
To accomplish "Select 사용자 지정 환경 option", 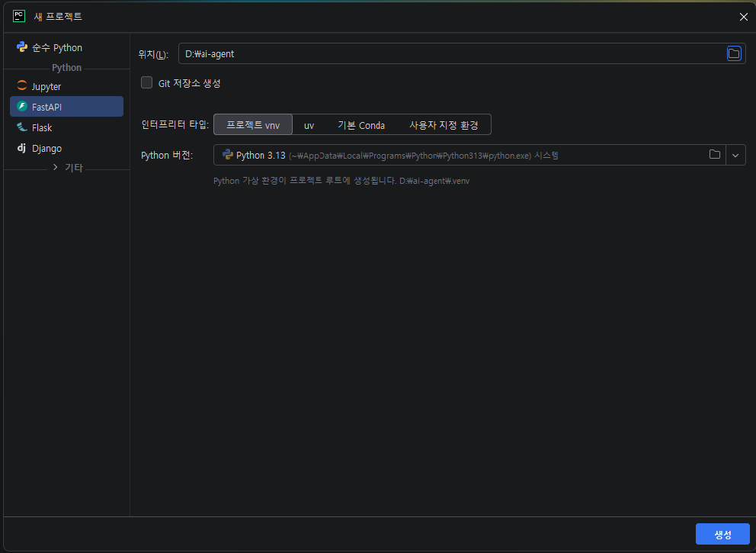I will click(444, 124).
